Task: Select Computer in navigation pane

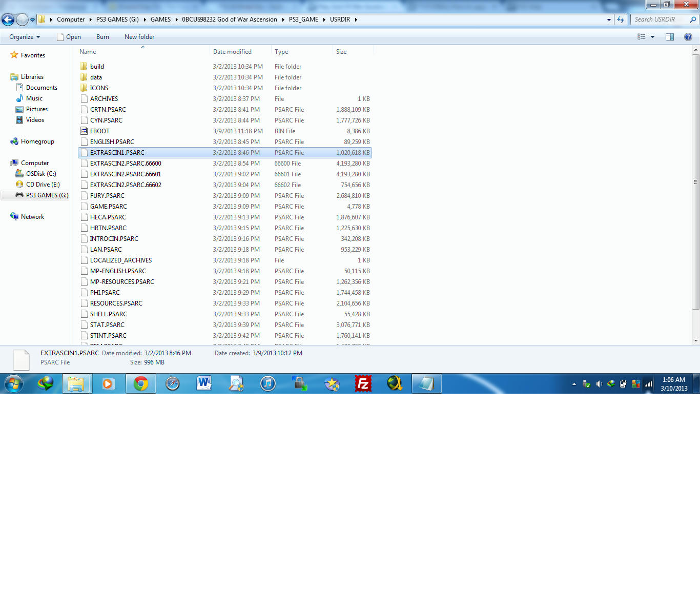Action: (x=35, y=163)
